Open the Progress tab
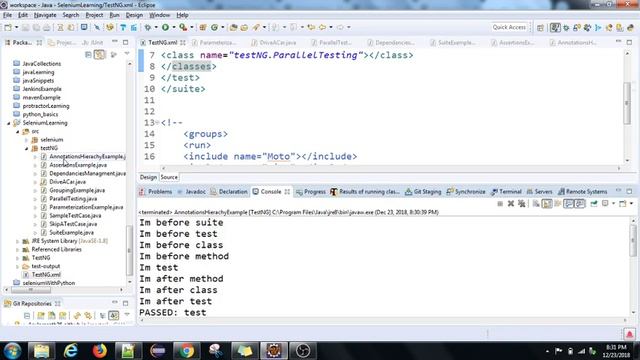The image size is (640, 360). pyautogui.click(x=311, y=191)
